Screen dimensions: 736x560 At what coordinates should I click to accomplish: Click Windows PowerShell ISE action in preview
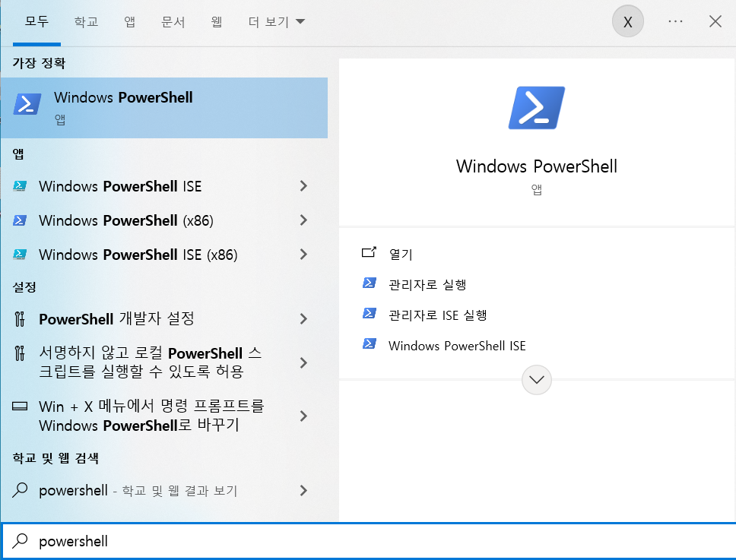(x=457, y=346)
